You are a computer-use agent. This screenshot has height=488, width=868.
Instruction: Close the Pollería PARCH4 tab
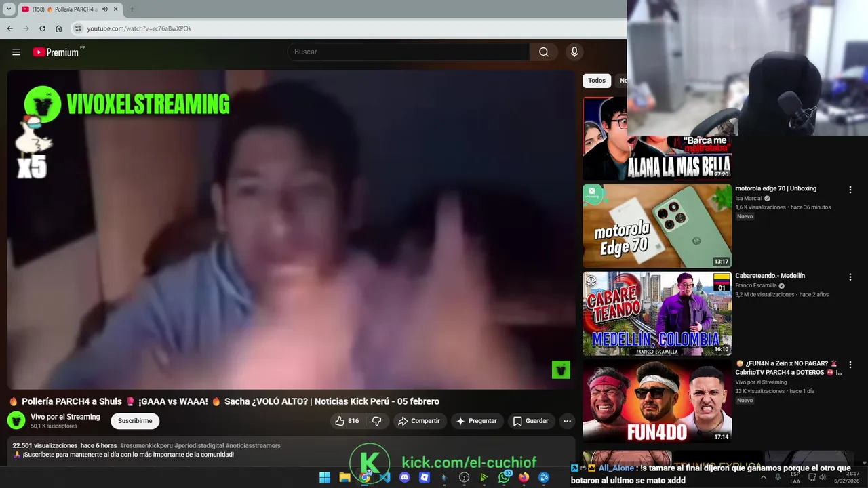(x=115, y=9)
